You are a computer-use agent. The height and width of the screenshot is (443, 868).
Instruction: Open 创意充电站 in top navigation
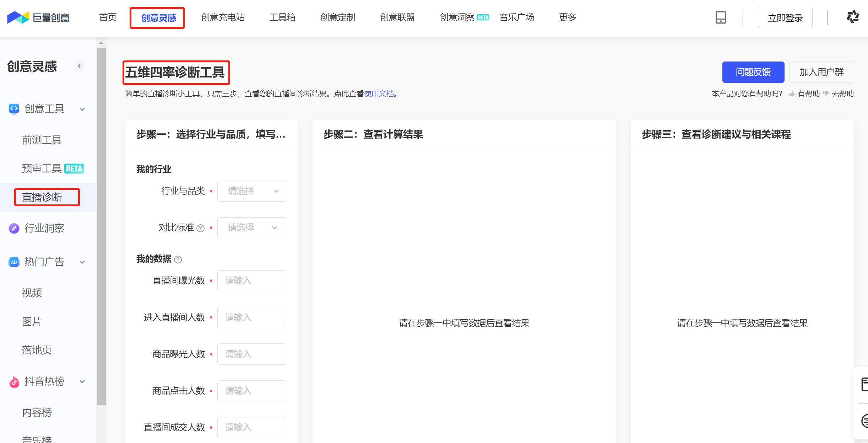coord(223,17)
